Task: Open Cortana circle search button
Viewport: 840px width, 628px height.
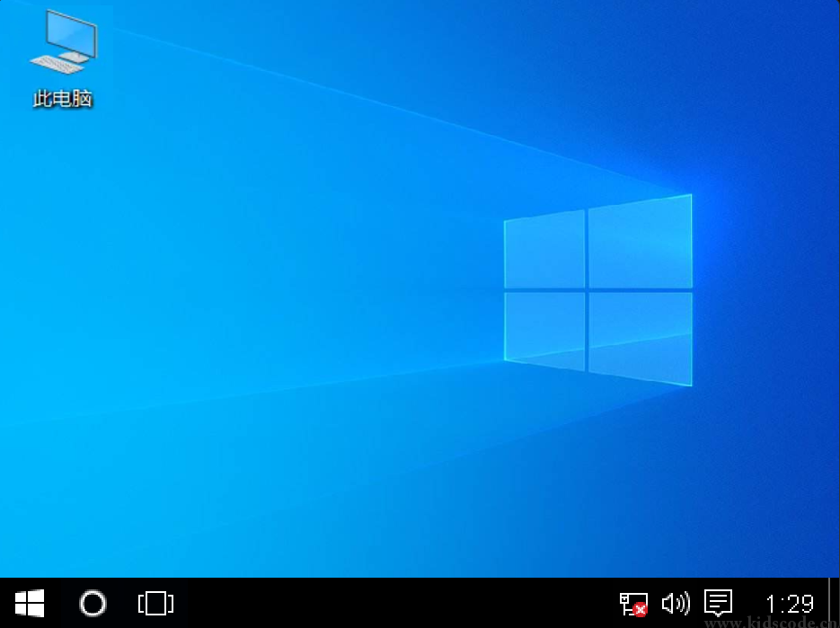Action: 93,604
